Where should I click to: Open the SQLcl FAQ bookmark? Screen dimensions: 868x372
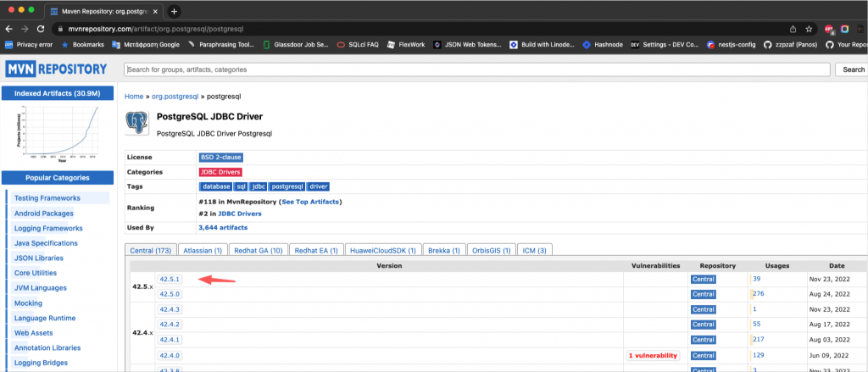pyautogui.click(x=358, y=45)
